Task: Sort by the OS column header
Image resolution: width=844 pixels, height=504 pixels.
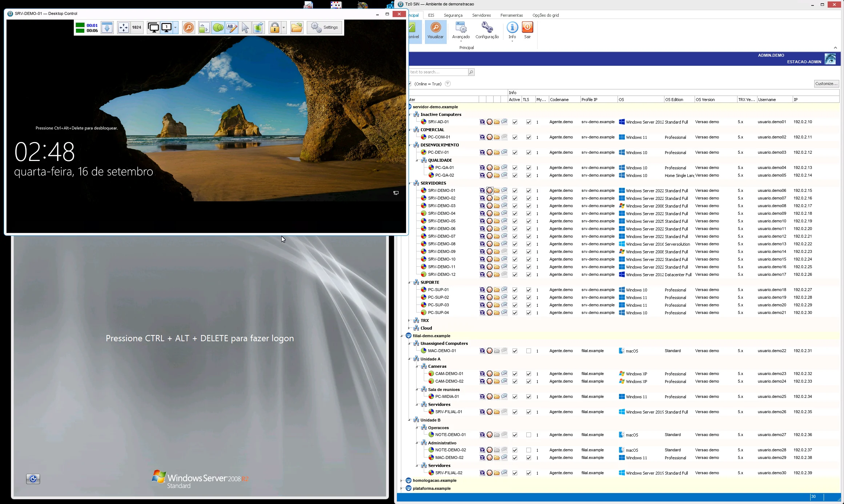Action: [640, 100]
